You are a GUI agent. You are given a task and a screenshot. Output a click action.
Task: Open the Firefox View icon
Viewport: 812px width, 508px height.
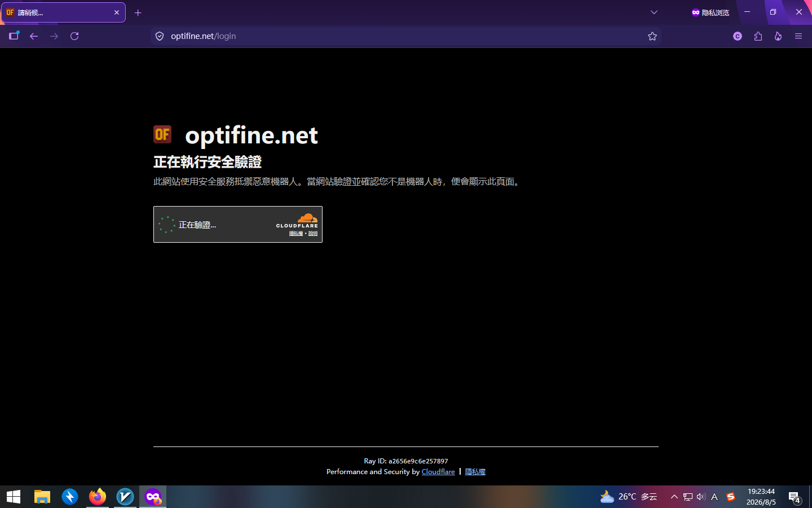14,36
